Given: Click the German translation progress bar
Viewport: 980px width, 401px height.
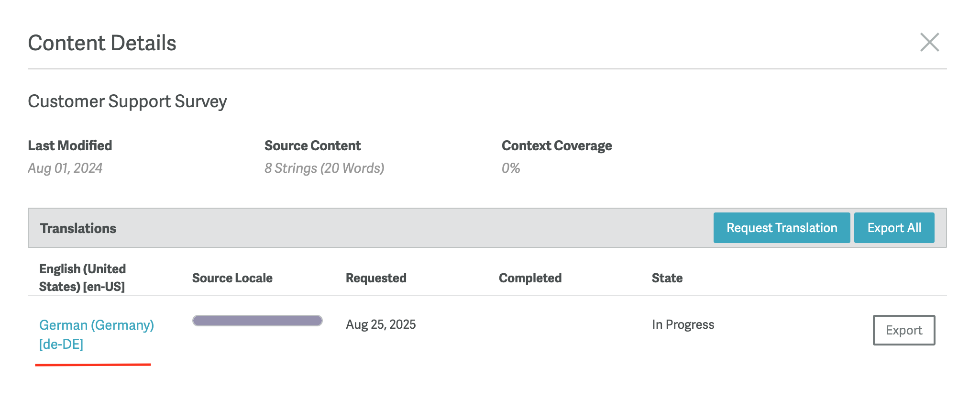Looking at the screenshot, I should (x=257, y=321).
